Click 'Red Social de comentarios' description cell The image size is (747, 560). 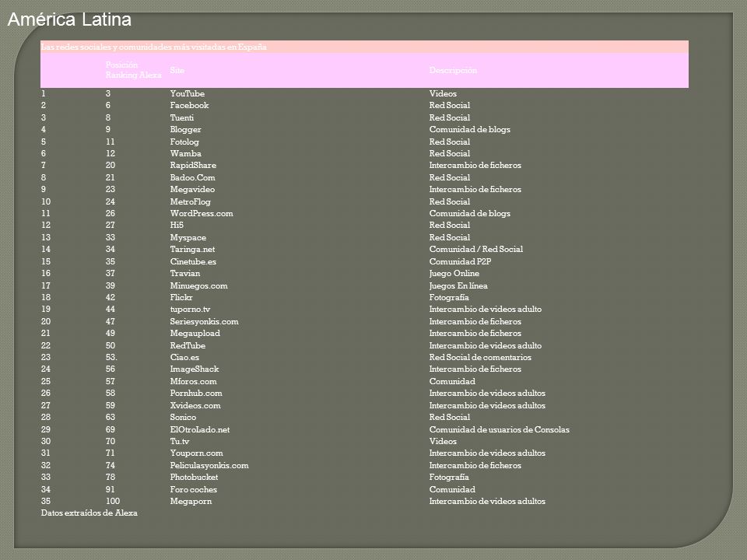pyautogui.click(x=480, y=357)
